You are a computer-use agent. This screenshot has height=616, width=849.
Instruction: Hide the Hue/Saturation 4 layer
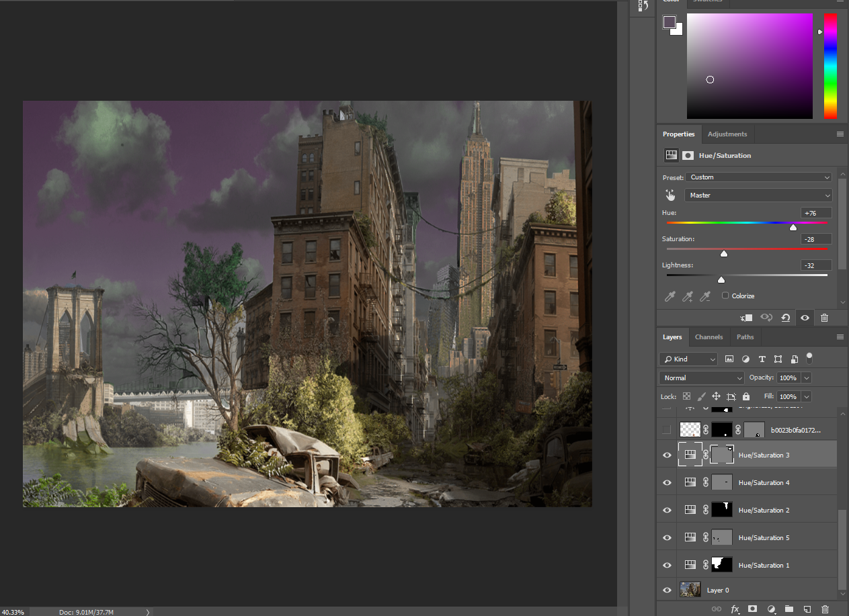point(666,482)
